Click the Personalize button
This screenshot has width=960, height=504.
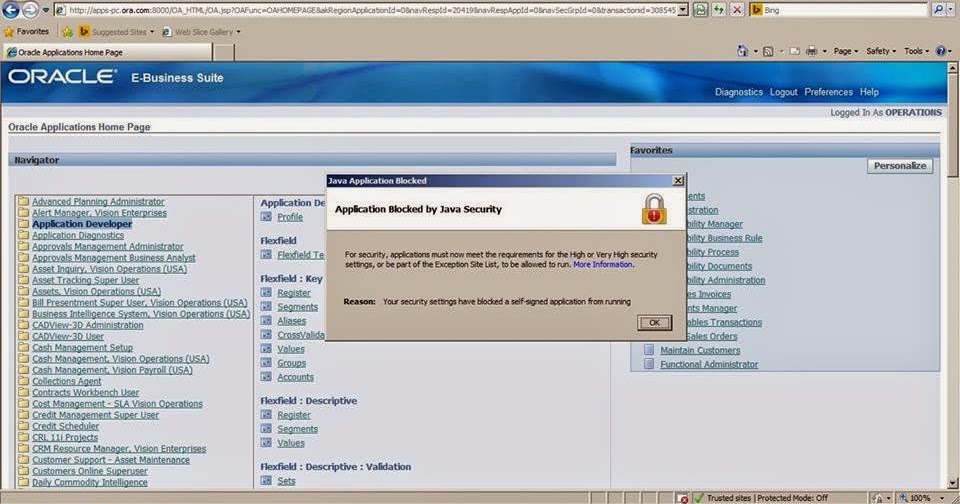(x=899, y=166)
